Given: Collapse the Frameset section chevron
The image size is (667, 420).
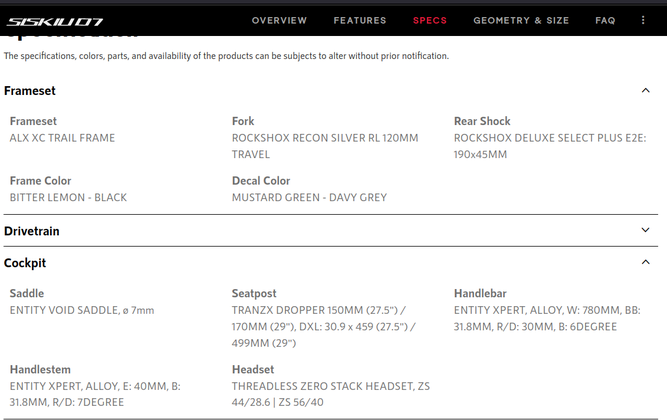Looking at the screenshot, I should (645, 91).
